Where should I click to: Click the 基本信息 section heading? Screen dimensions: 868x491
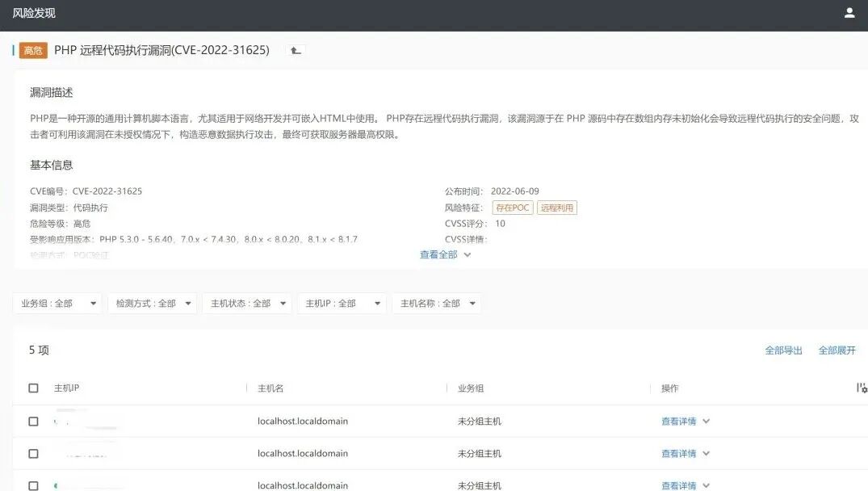(52, 165)
